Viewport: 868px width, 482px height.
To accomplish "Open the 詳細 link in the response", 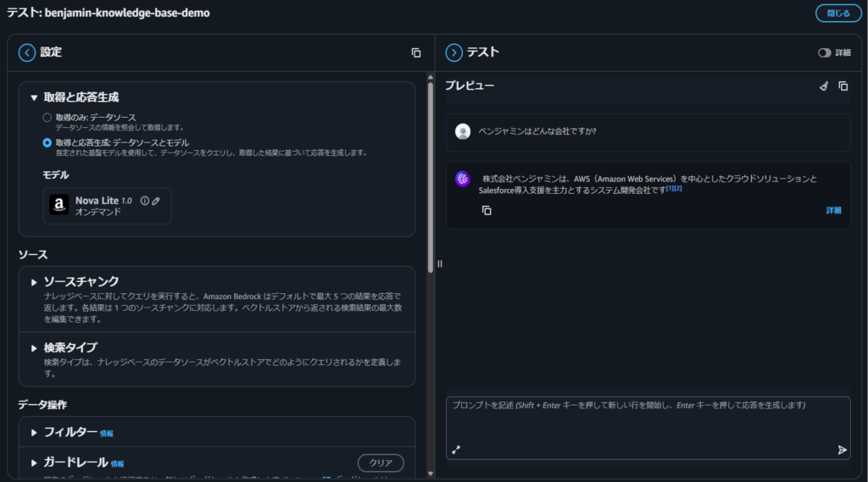I will (834, 210).
